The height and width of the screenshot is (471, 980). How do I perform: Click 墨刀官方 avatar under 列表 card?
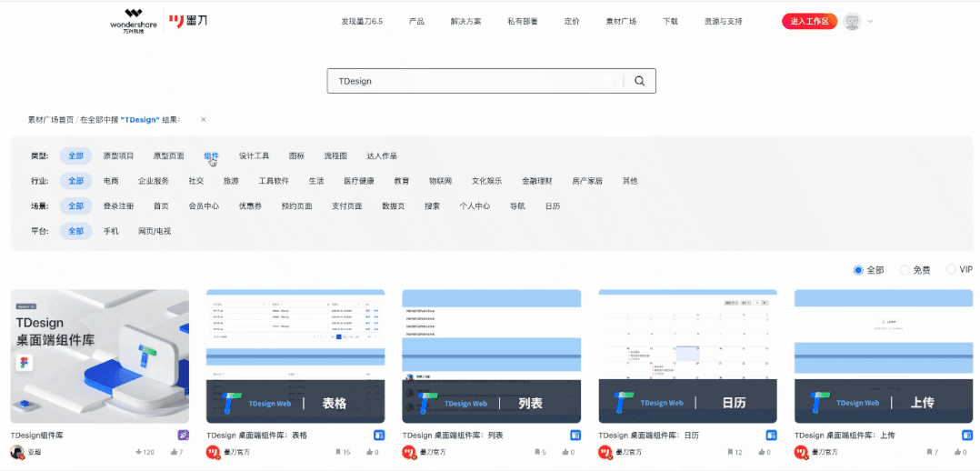(x=409, y=452)
